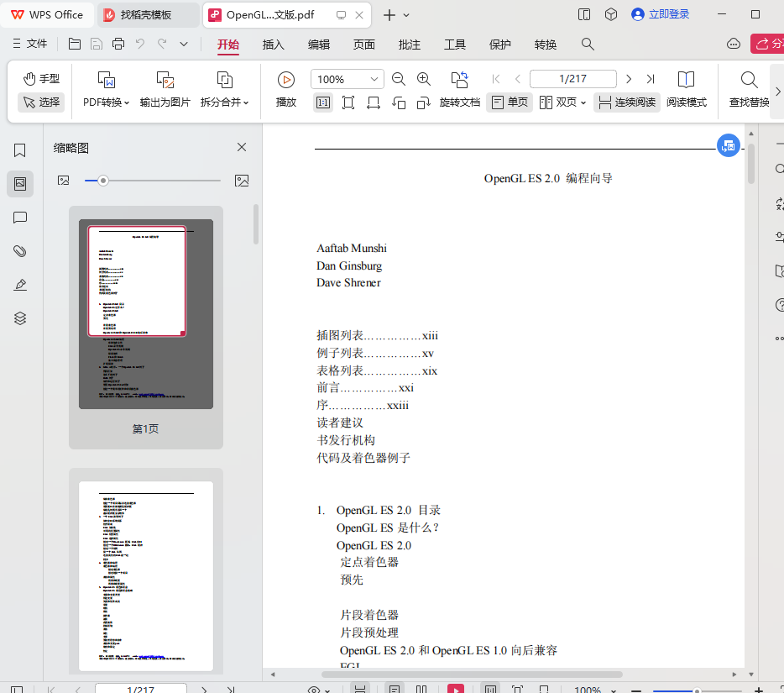This screenshot has height=693, width=784.
Task: Click the zoom in magnifier icon
Action: (x=424, y=79)
